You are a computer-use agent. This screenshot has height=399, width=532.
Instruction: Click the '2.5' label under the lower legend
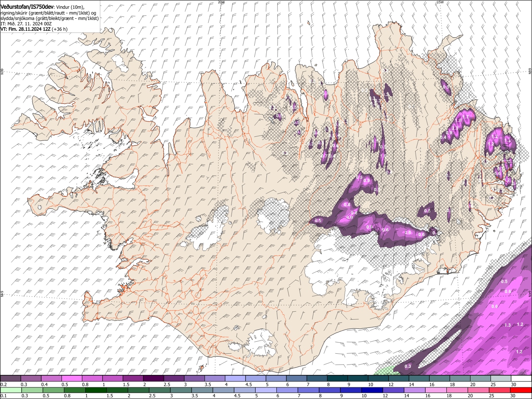151,396
